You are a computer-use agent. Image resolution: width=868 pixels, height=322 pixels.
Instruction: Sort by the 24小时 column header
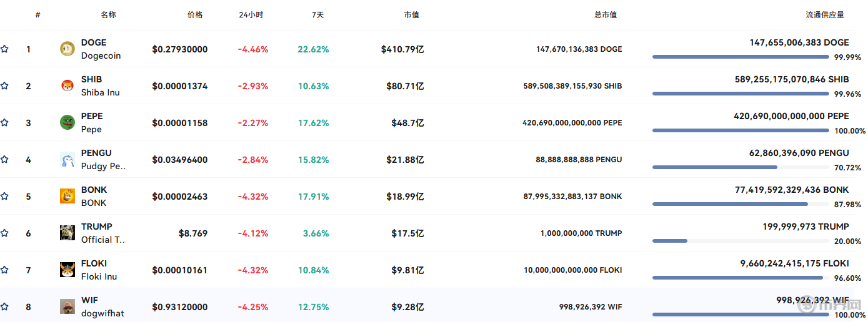[x=251, y=14]
